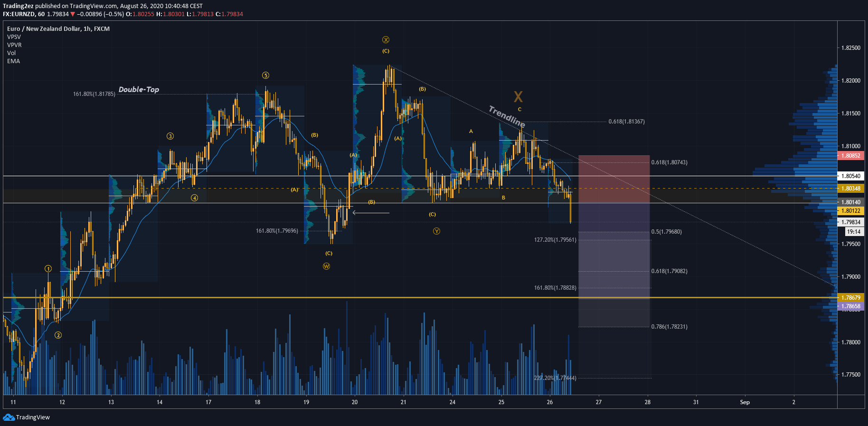
Task: Click the 1.82500 price scale tick
Action: tap(850, 48)
